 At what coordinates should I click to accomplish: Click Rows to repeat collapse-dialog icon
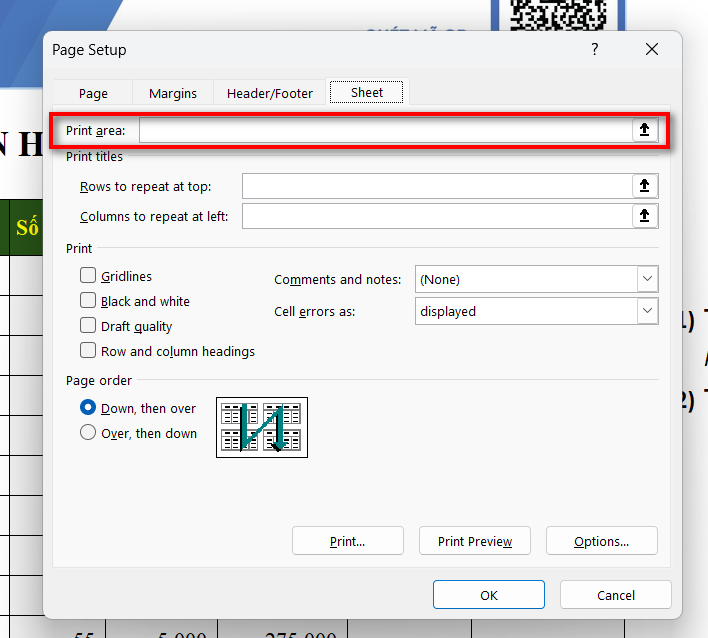tap(645, 186)
